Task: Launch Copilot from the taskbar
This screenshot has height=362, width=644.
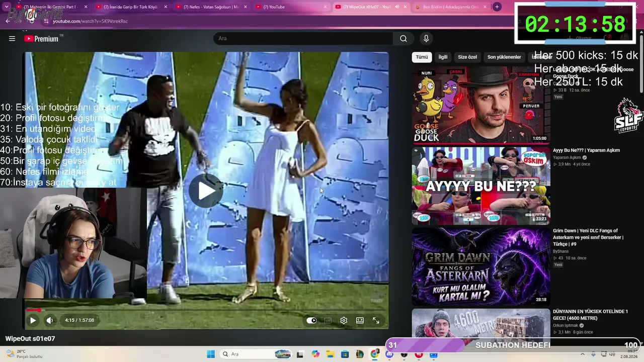Action: [315, 354]
